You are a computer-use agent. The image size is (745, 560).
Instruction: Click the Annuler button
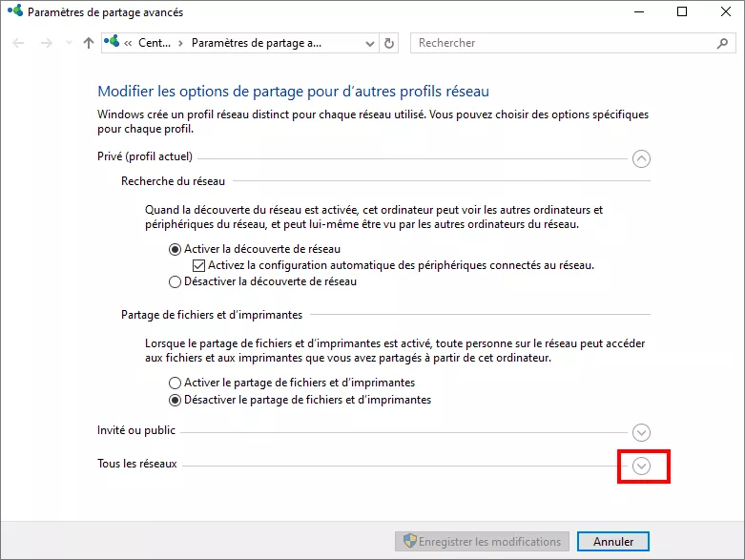(x=612, y=541)
